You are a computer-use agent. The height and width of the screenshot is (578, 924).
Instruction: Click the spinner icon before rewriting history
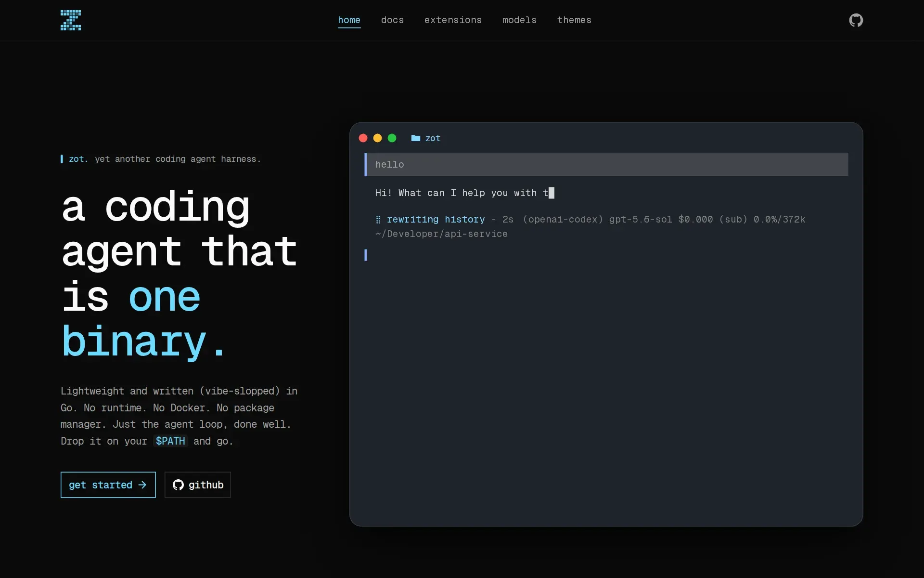click(x=378, y=220)
